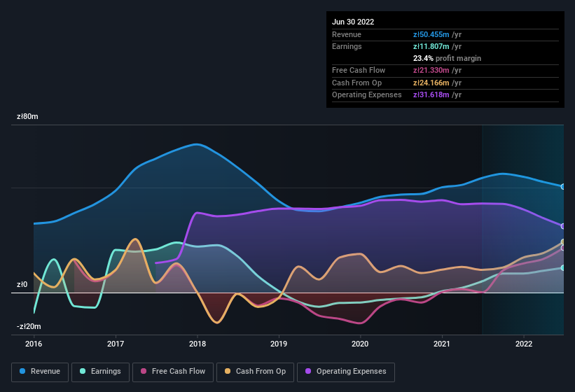Click the 2018 x-axis label
Viewport: 575px width, 392px height.
(x=198, y=344)
